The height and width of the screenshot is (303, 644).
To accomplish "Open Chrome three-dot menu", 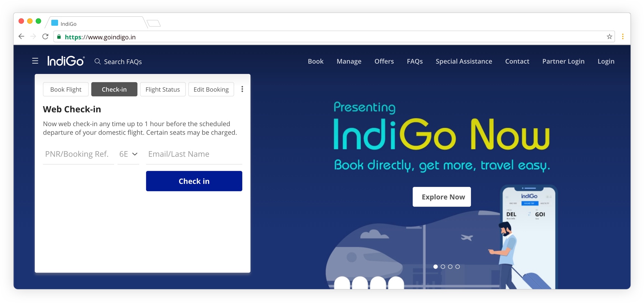I will [623, 37].
